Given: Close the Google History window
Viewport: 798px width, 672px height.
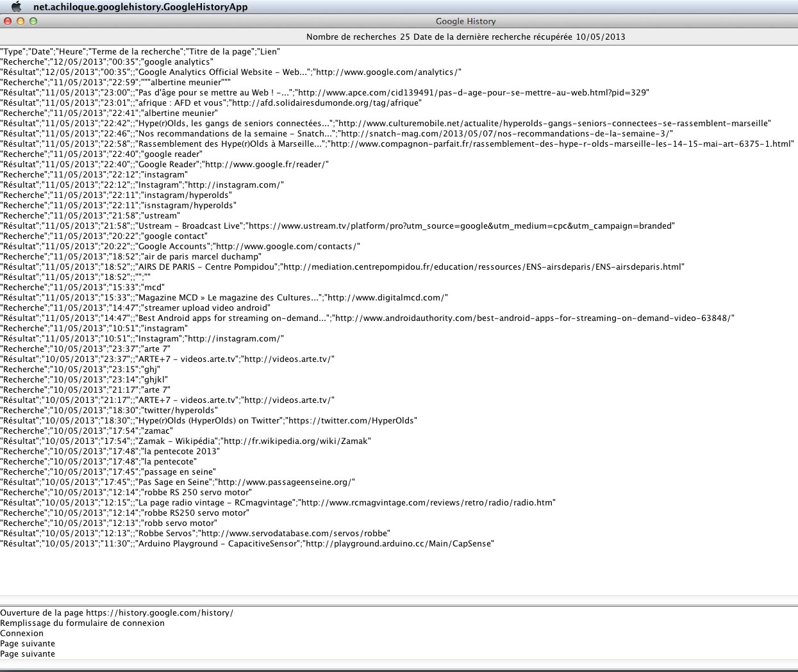Looking at the screenshot, I should [8, 21].
